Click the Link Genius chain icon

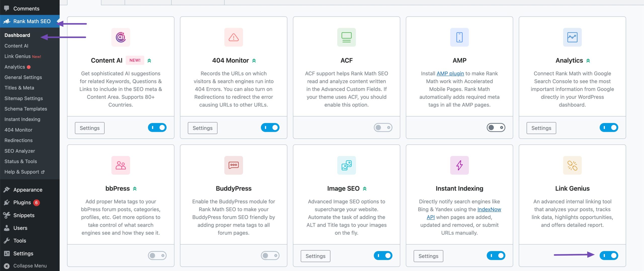[x=572, y=165]
